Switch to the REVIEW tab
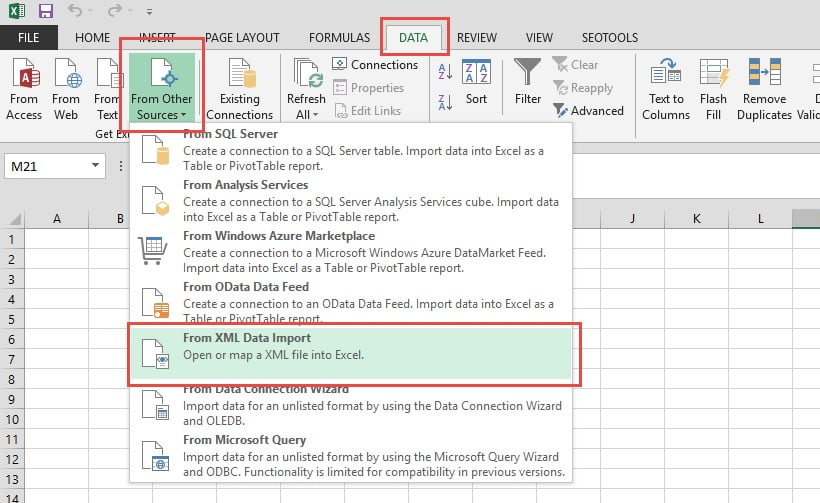 point(476,38)
